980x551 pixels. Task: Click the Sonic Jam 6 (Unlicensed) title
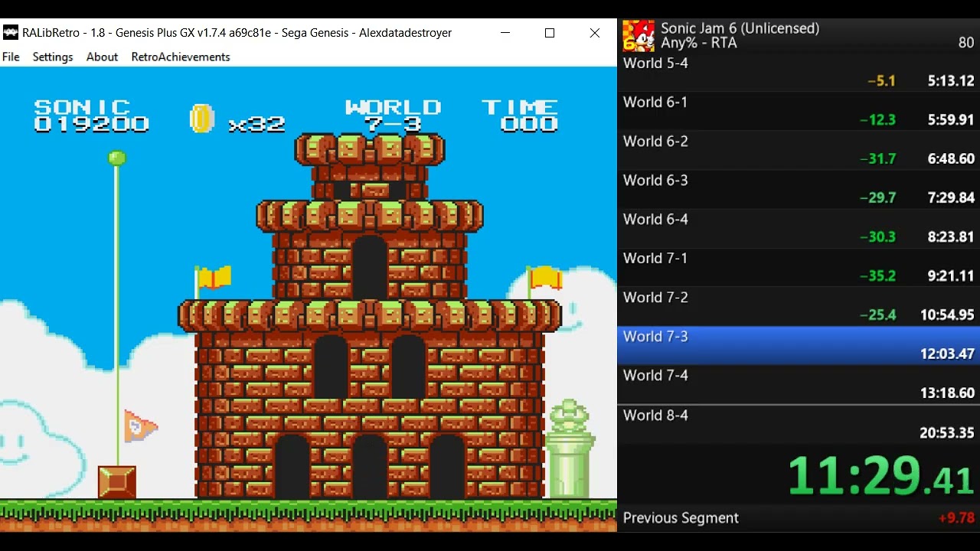pyautogui.click(x=740, y=28)
